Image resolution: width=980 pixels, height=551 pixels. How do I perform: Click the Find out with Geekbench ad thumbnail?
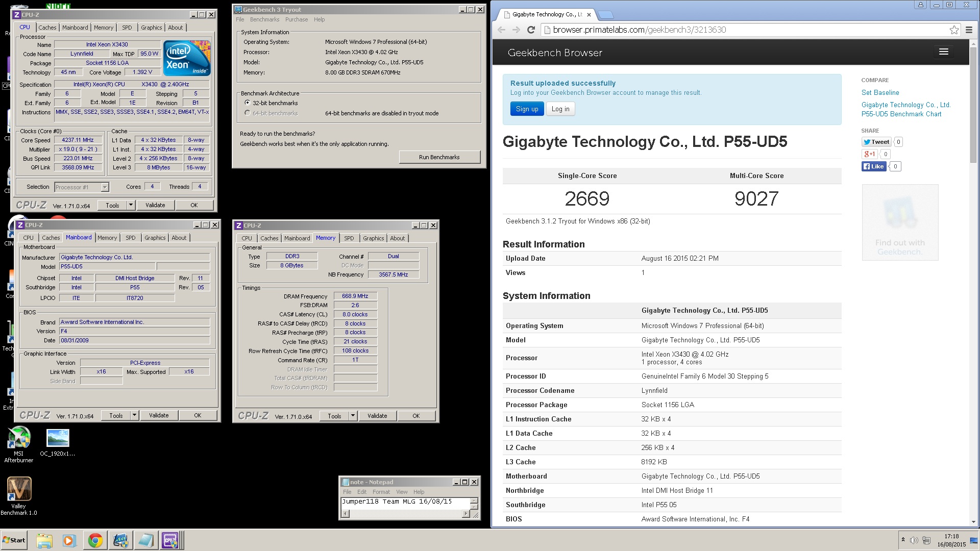[x=900, y=222]
